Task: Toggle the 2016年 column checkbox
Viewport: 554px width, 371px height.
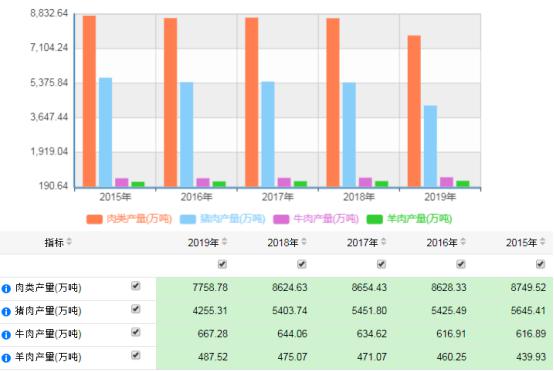Action: 461,264
